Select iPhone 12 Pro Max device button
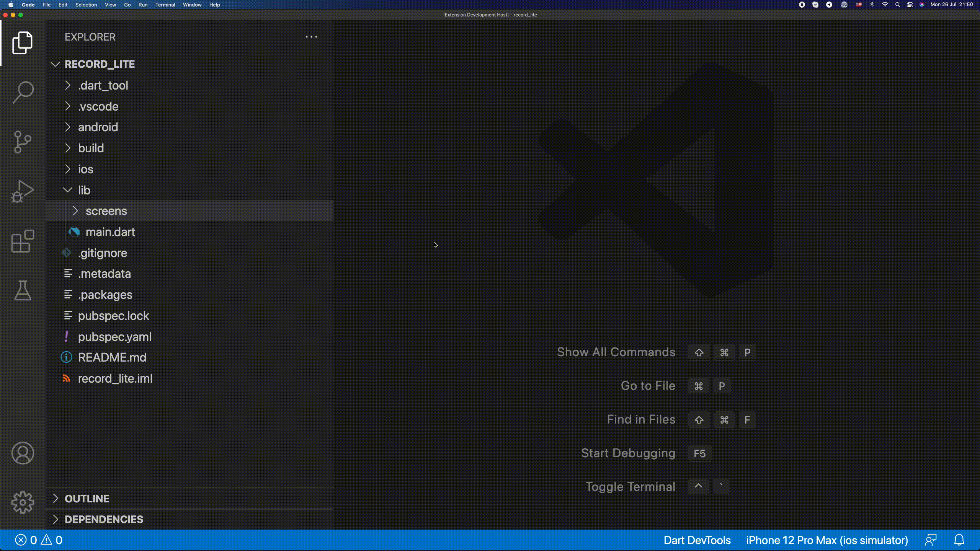This screenshot has width=980, height=551. tap(827, 540)
